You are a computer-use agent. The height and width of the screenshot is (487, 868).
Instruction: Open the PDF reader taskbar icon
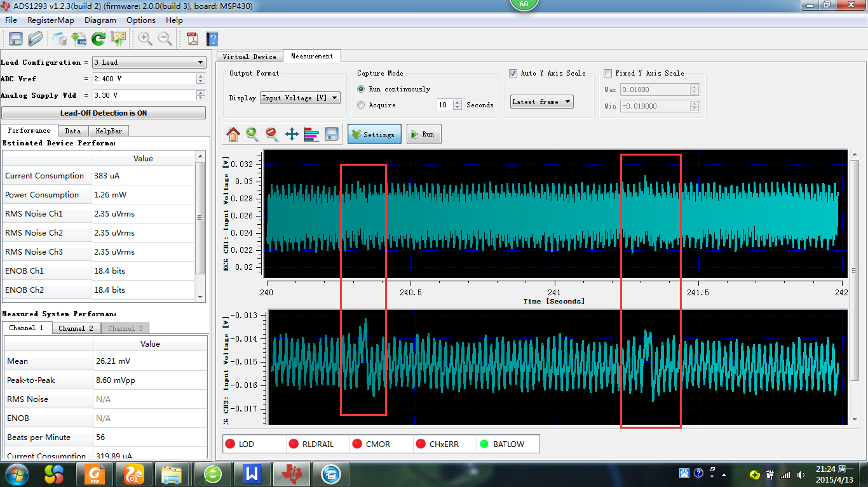[x=95, y=474]
